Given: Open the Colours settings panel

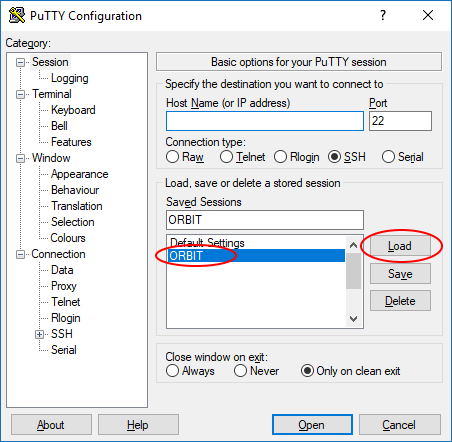Looking at the screenshot, I should tap(68, 238).
